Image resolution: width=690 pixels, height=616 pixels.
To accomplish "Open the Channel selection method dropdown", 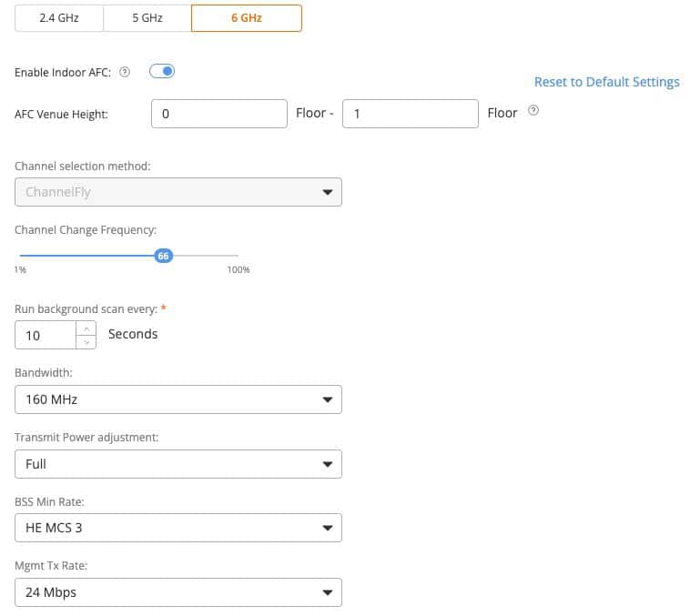I will click(x=178, y=192).
